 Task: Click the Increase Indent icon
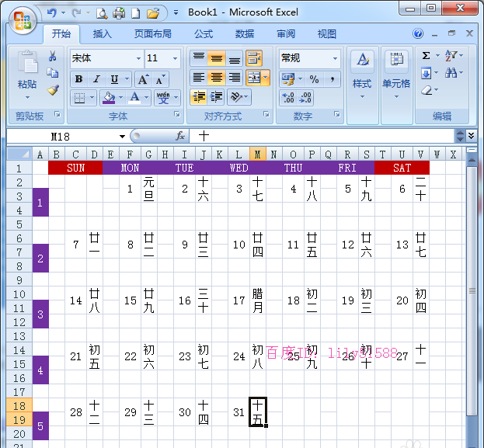(217, 97)
